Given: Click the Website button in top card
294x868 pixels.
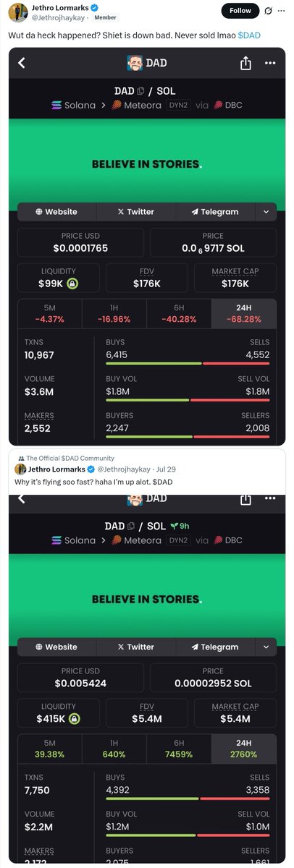Looking at the screenshot, I should (x=56, y=212).
